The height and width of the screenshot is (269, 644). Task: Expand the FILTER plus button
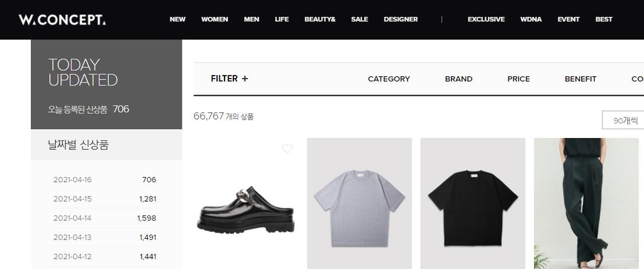pyautogui.click(x=230, y=79)
